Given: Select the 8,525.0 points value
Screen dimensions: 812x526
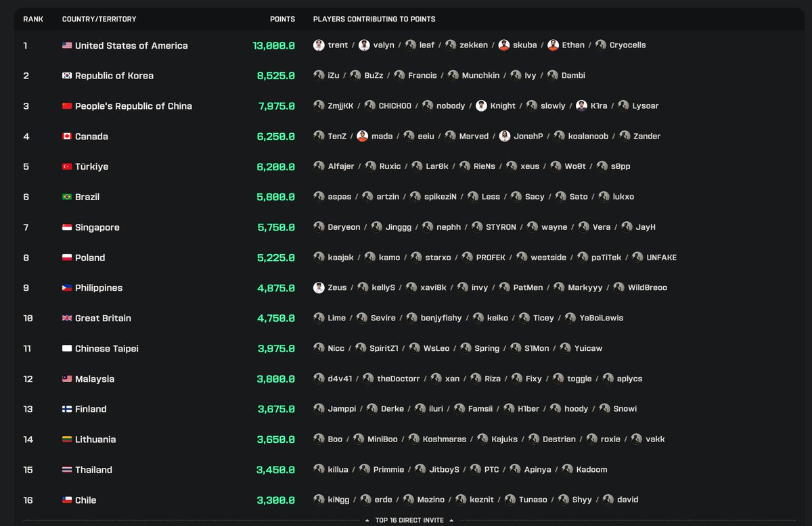Looking at the screenshot, I should [276, 76].
